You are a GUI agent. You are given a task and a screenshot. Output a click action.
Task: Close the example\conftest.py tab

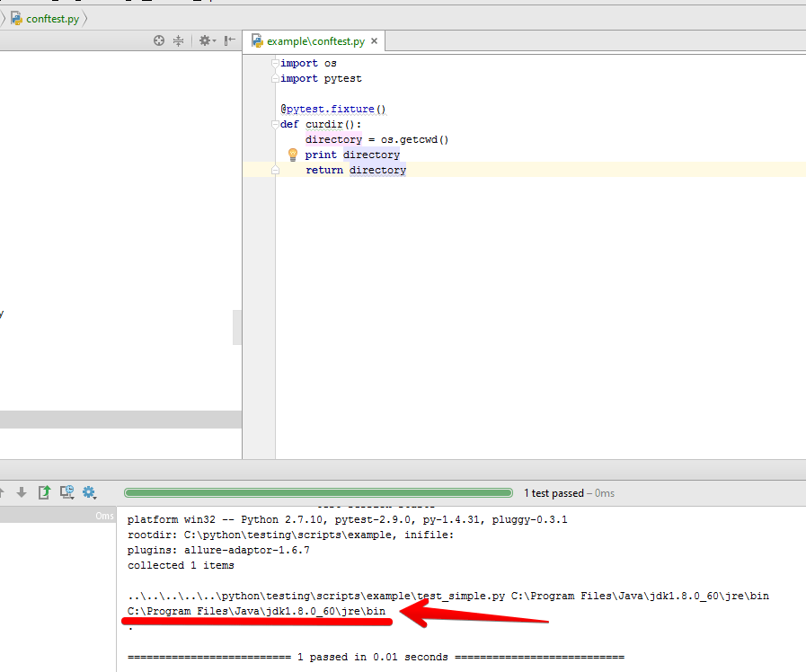coord(374,41)
